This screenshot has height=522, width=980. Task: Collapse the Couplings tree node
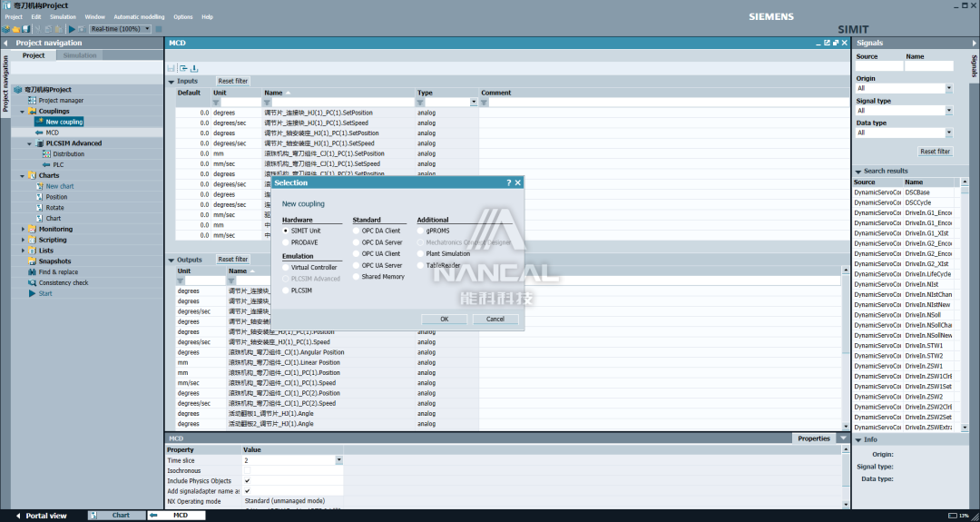[23, 112]
